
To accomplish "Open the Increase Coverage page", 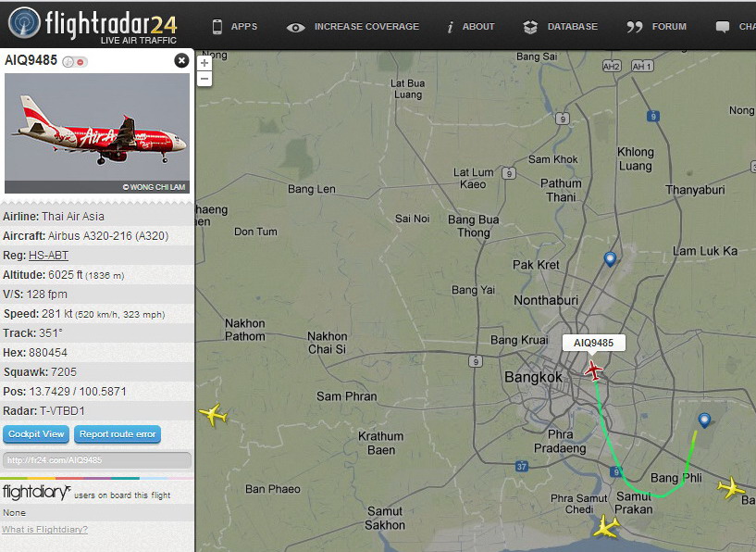I will pos(353,27).
